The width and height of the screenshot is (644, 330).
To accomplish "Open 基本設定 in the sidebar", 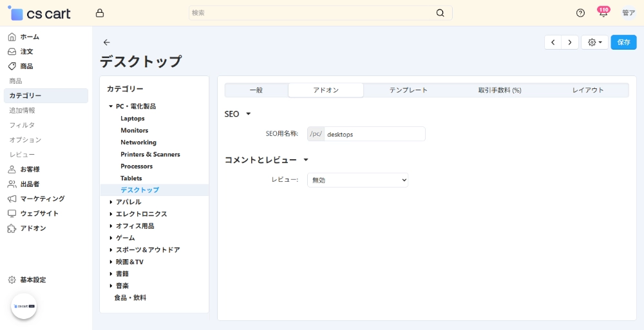I will click(x=33, y=280).
